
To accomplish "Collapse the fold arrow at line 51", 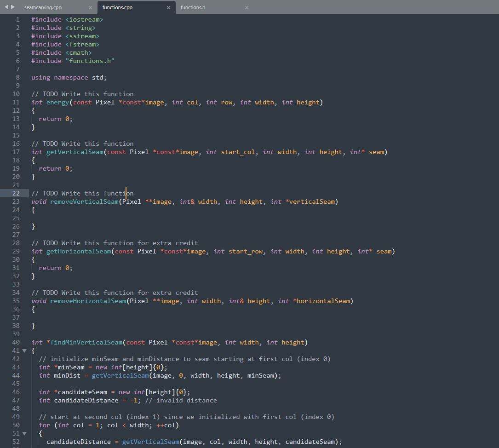I will 24,433.
